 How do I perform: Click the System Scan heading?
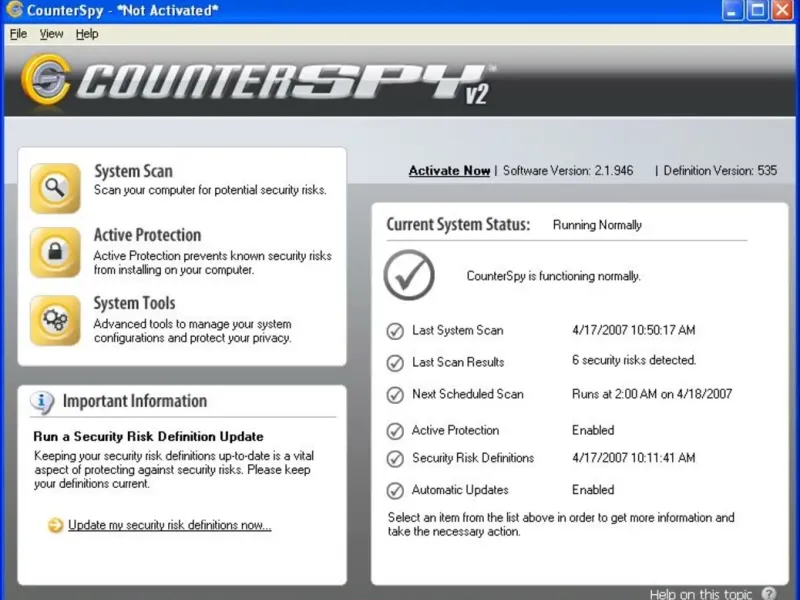133,171
